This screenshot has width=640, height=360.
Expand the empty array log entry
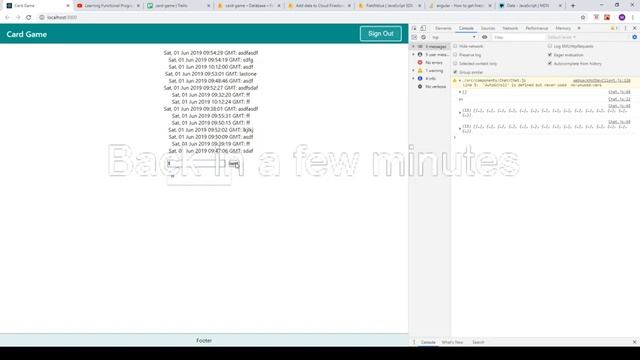point(460,92)
